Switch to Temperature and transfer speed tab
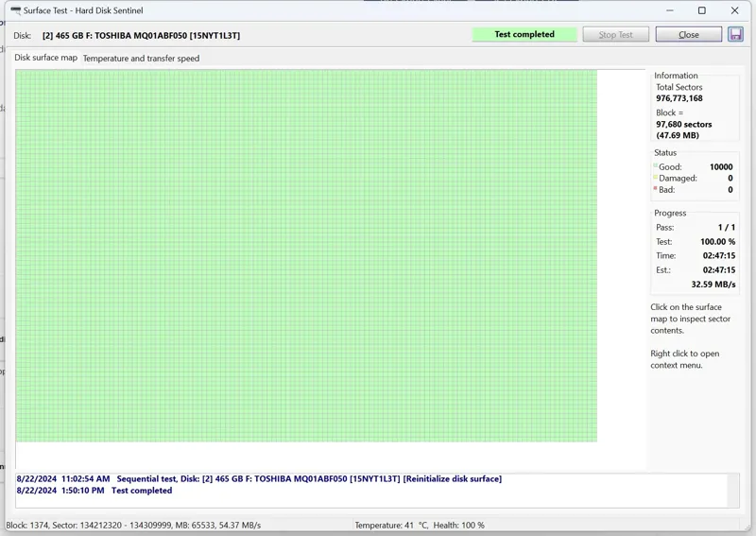This screenshot has height=536, width=756. tap(141, 59)
